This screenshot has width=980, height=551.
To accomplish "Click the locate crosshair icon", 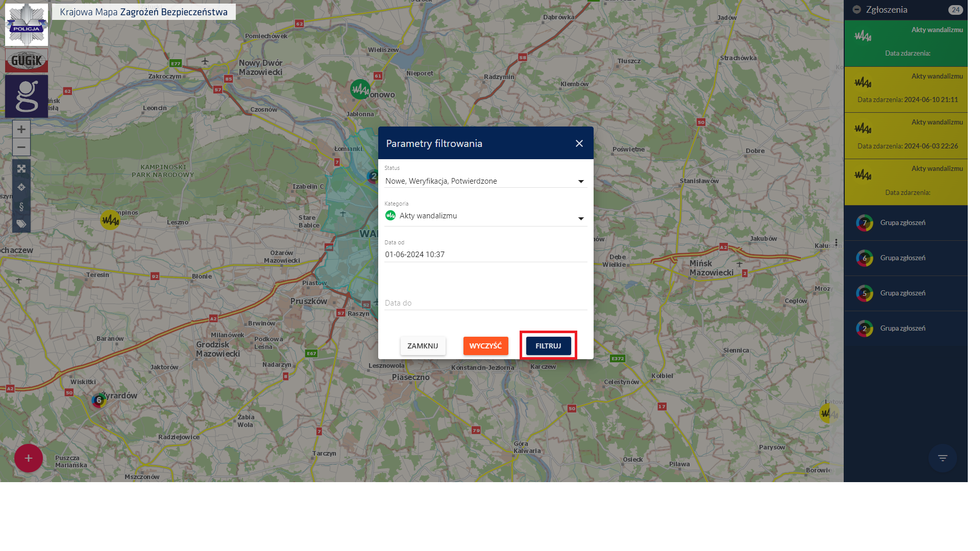I will point(21,187).
